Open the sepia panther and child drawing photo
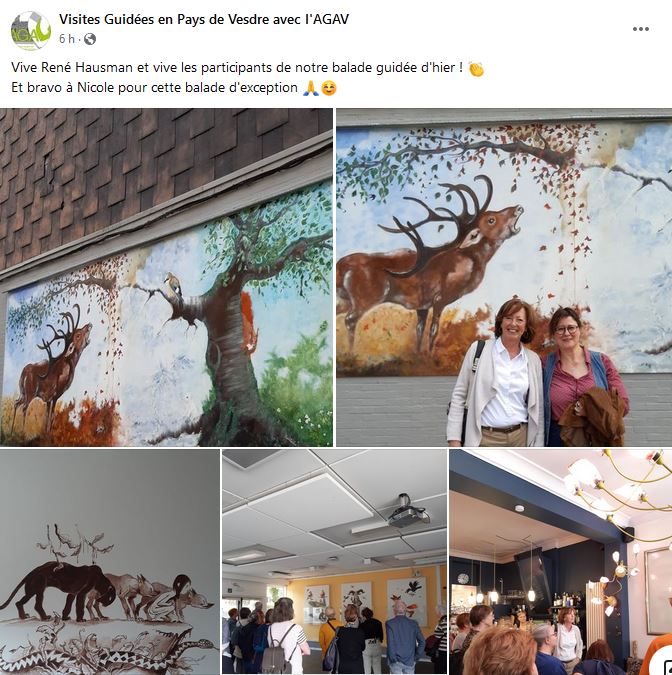This screenshot has width=672, height=675. click(x=110, y=562)
